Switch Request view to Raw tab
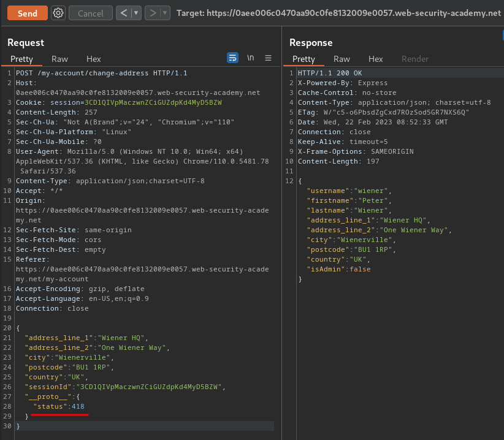This screenshot has height=440, width=504. 60,59
